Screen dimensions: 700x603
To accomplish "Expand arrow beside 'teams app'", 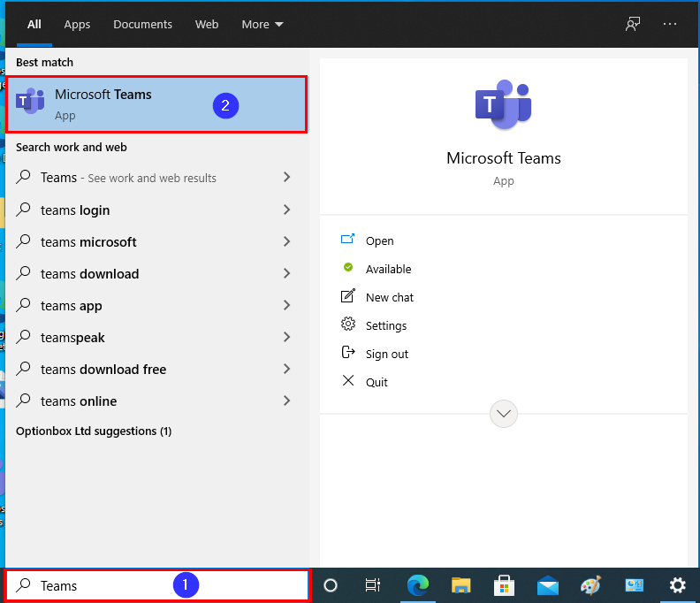I will (x=286, y=305).
